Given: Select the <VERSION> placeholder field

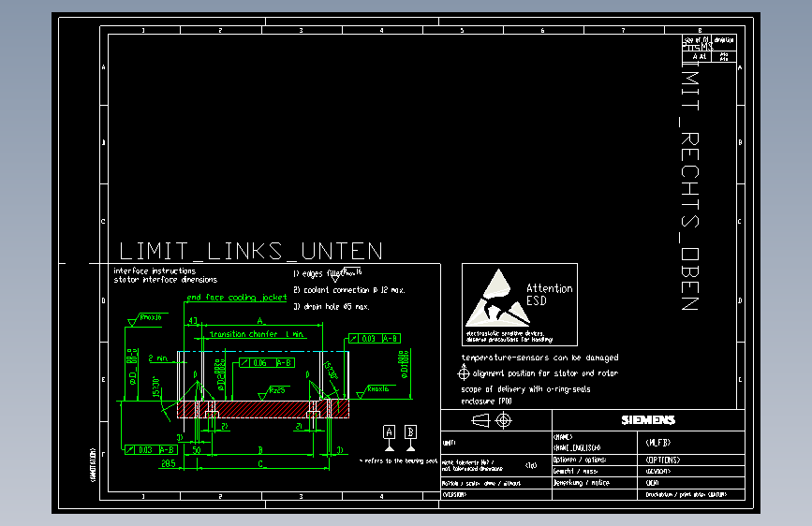Looking at the screenshot, I should click(454, 495).
